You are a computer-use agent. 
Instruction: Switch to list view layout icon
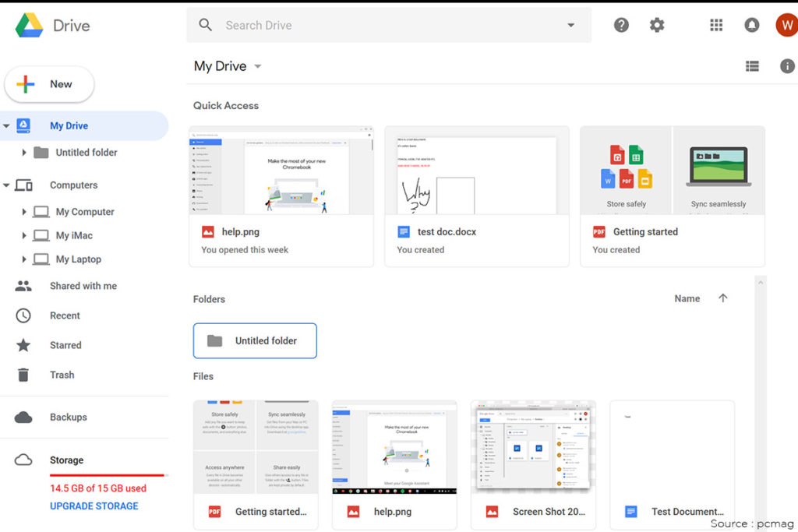pos(752,66)
